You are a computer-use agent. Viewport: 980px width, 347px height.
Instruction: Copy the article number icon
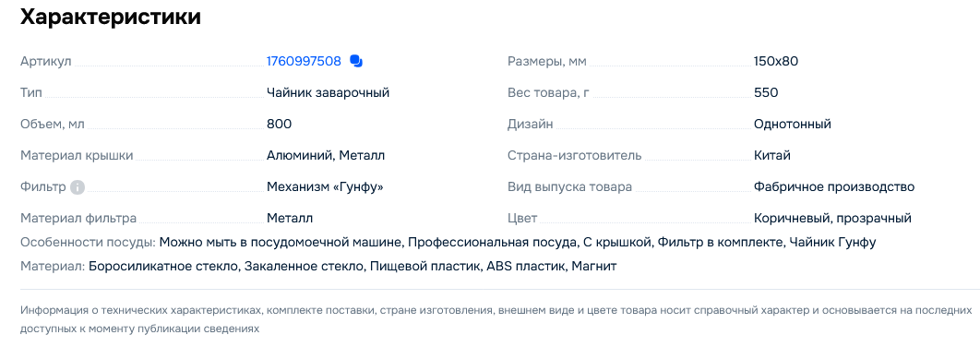tap(356, 61)
